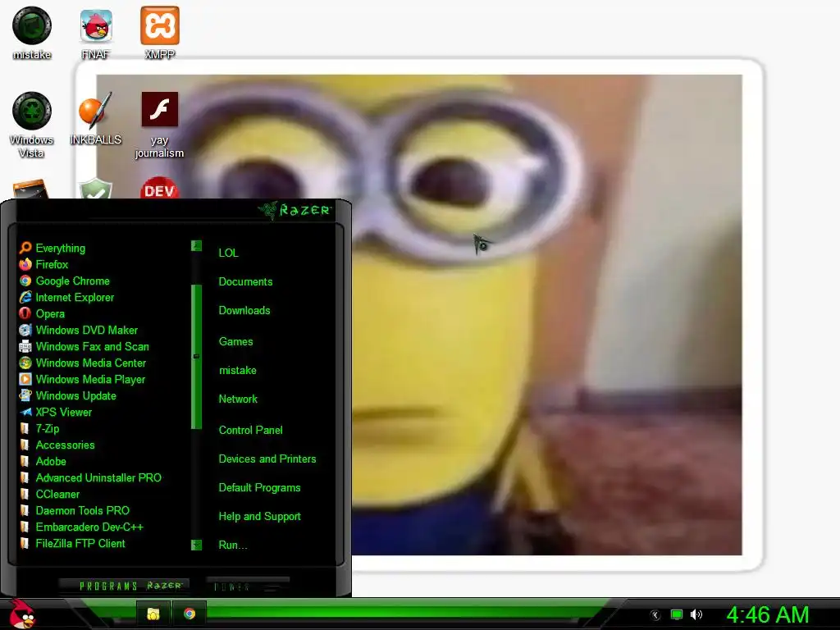Click programs list scroll up arrow
This screenshot has height=630, width=840.
point(197,246)
